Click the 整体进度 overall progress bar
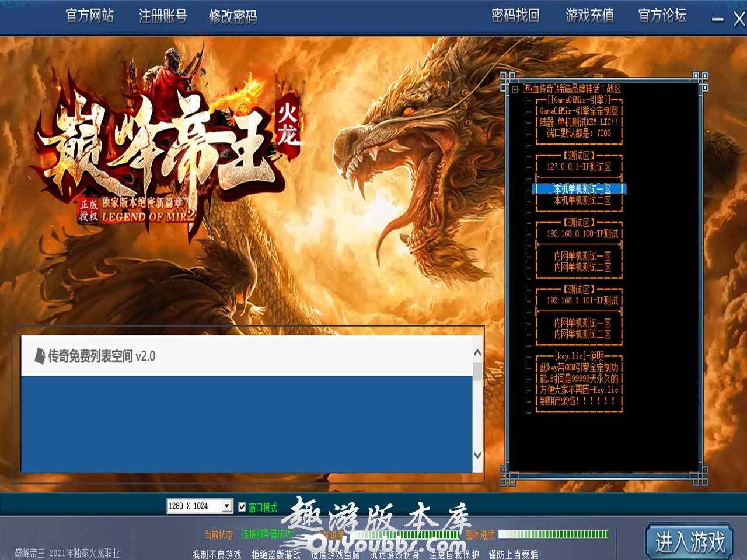 pos(553,534)
